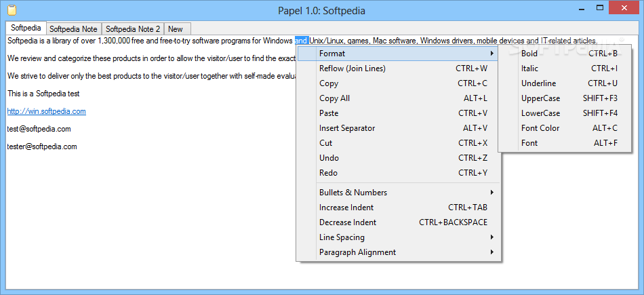The height and width of the screenshot is (295, 644).
Task: Apply Bold from the Format submenu
Action: pyautogui.click(x=564, y=54)
